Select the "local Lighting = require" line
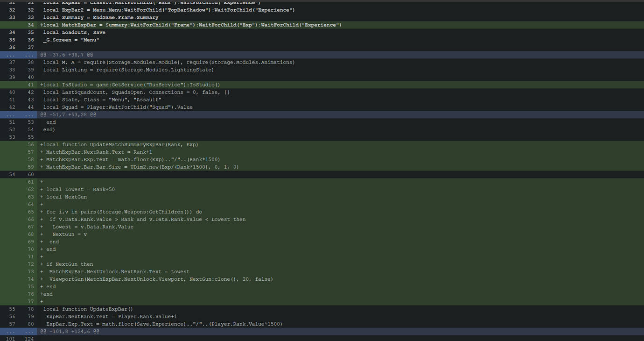The height and width of the screenshot is (341, 644). pos(128,70)
